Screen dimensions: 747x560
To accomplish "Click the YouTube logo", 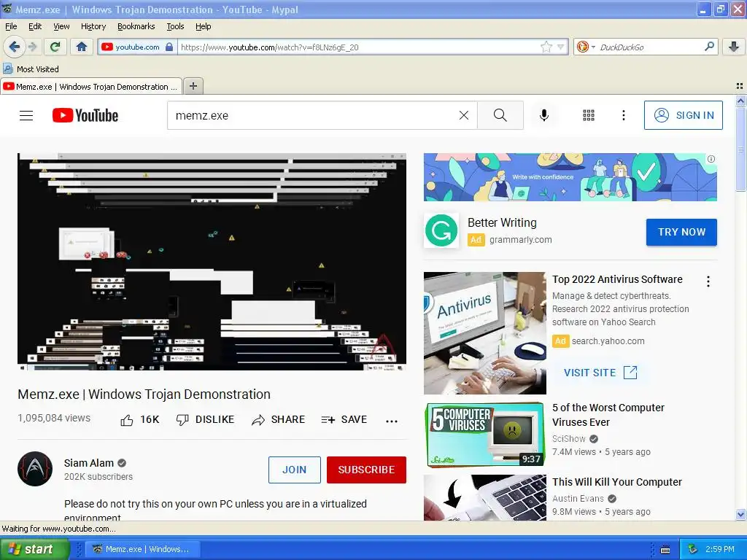I will click(x=85, y=115).
